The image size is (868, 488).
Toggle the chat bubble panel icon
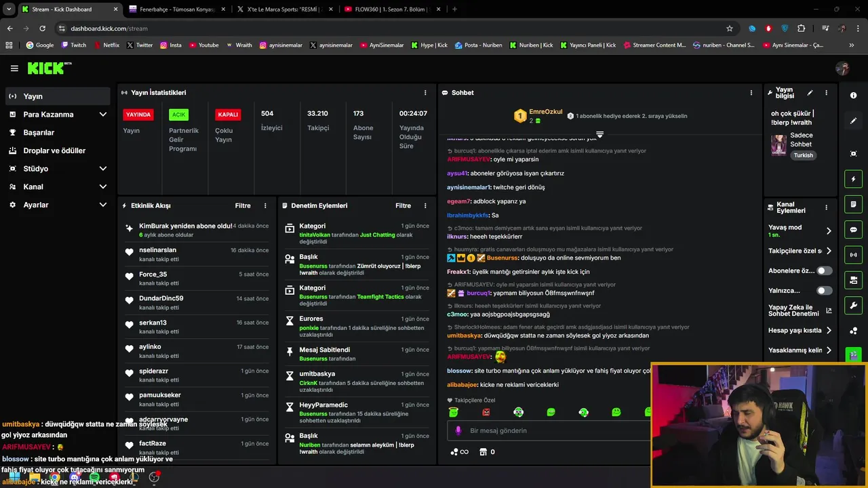coord(853,229)
